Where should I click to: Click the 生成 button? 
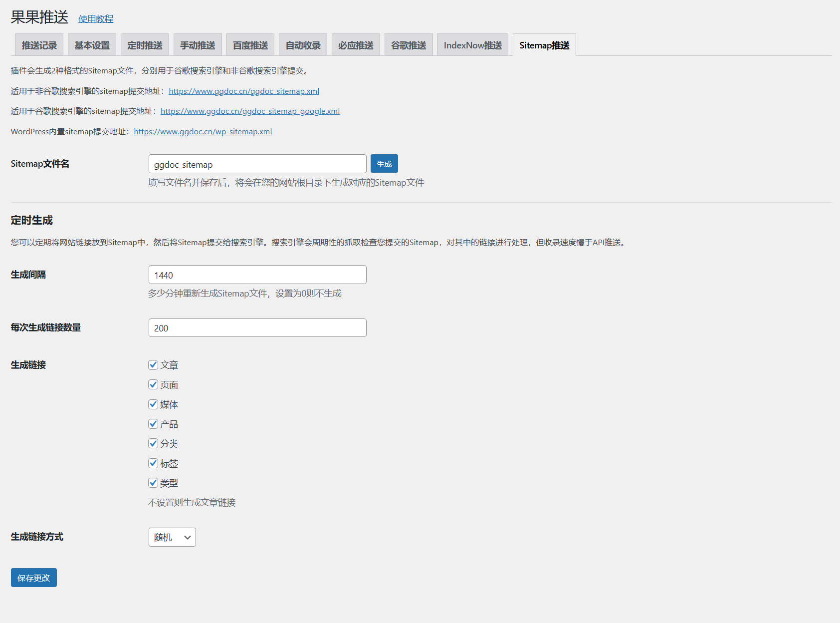pos(384,164)
